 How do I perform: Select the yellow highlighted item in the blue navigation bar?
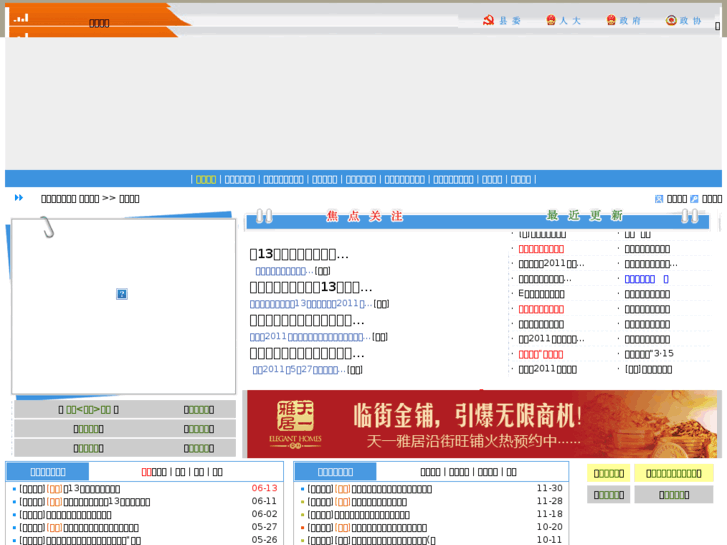click(x=206, y=180)
